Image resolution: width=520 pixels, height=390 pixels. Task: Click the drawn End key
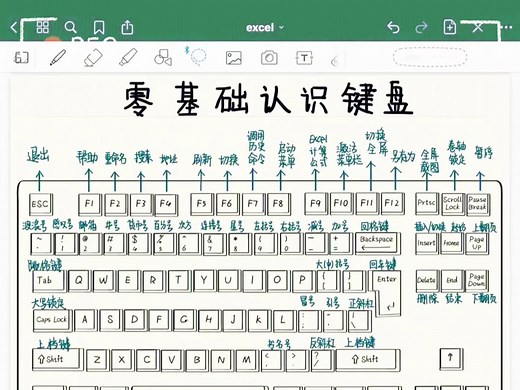click(x=452, y=281)
